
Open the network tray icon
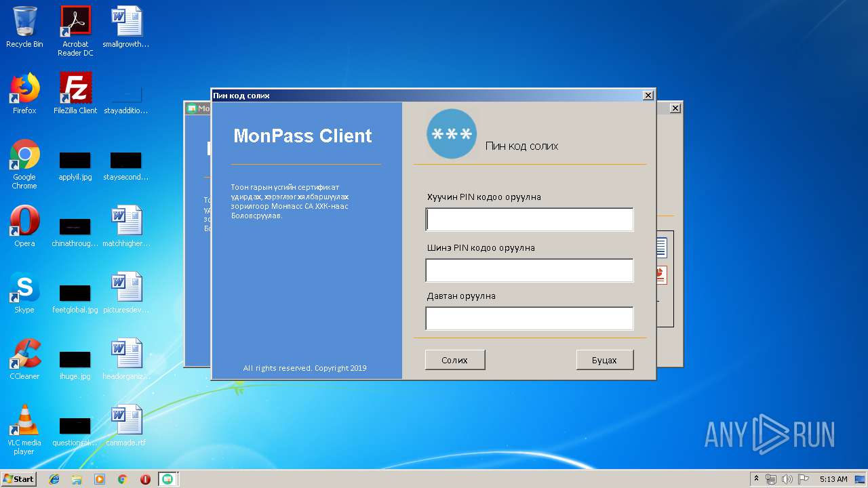pos(771,479)
